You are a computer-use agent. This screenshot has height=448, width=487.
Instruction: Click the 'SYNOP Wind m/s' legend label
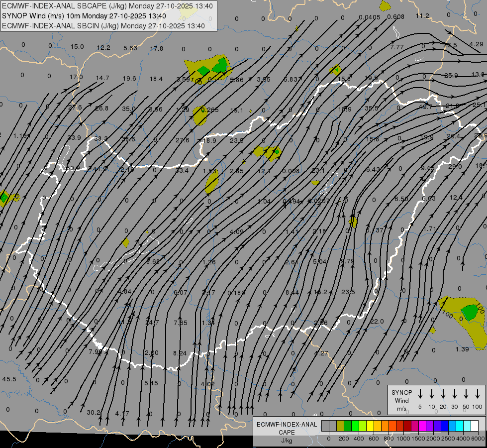[401, 400]
